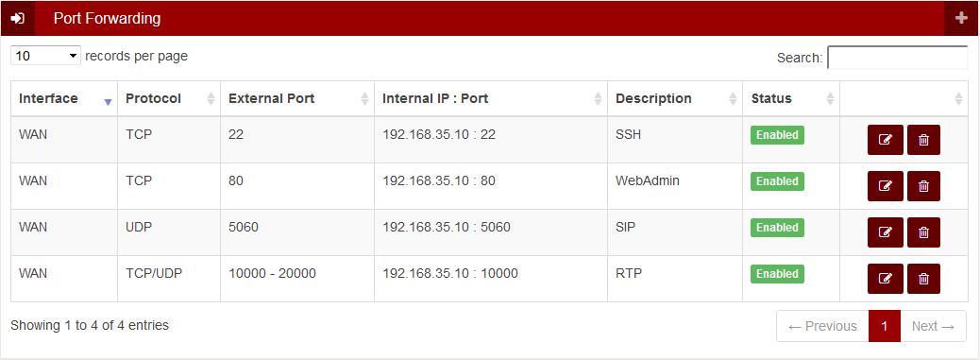Sort table by Description column

pos(675,98)
